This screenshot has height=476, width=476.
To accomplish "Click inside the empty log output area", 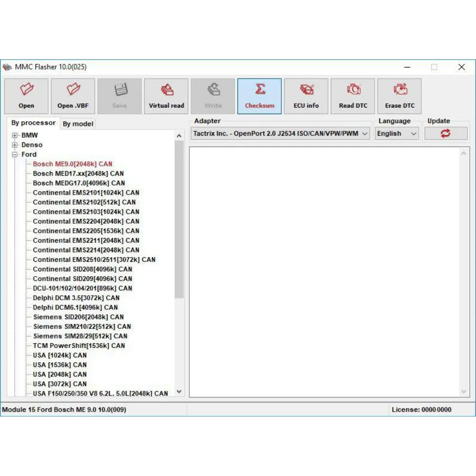I will [x=325, y=272].
